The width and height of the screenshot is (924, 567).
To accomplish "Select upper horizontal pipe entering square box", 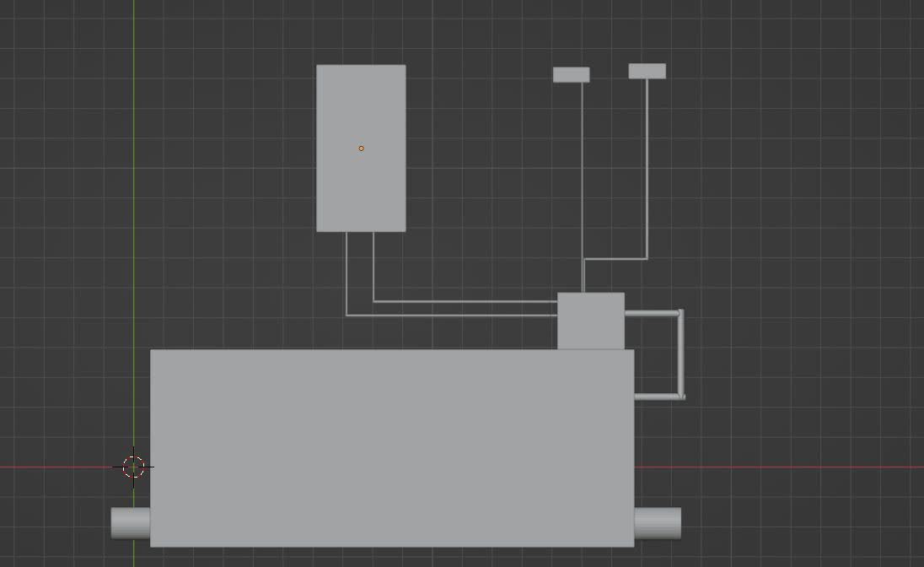I will point(464,301).
